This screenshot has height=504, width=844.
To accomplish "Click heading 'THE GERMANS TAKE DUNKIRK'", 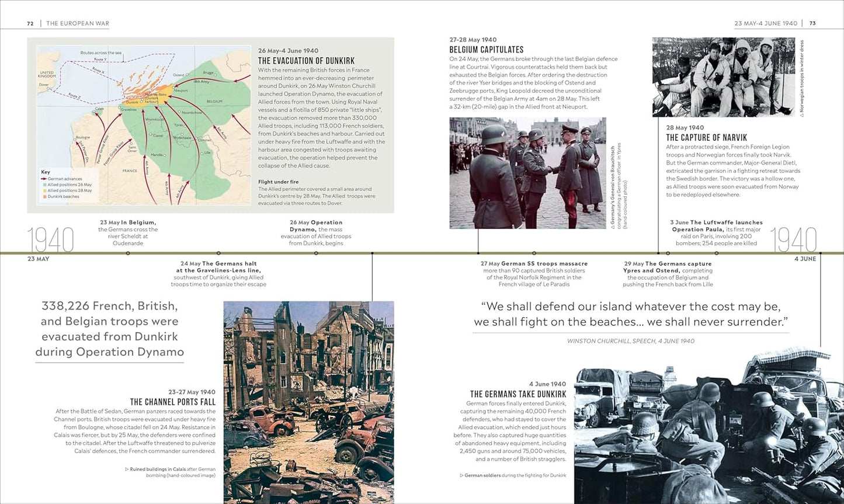I will pyautogui.click(x=518, y=394).
